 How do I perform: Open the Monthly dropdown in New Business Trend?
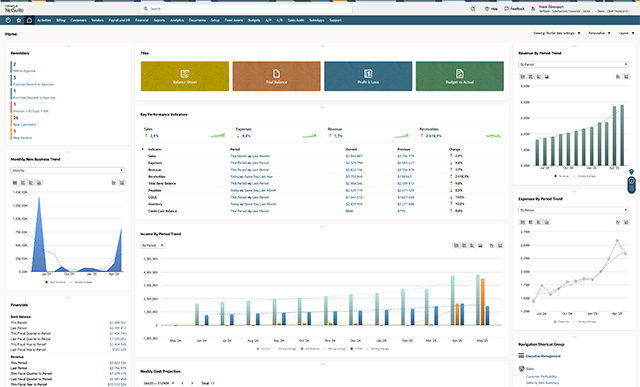(x=67, y=170)
